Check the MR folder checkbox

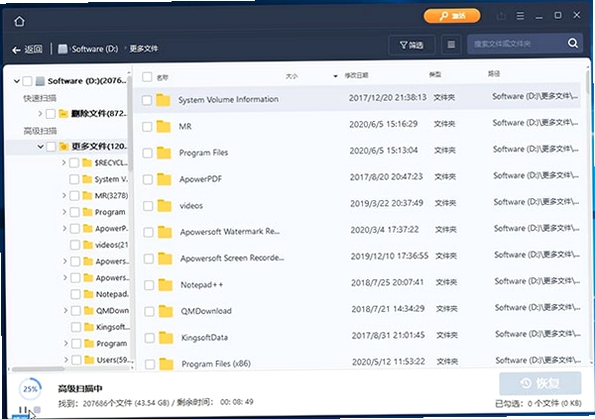pyautogui.click(x=147, y=126)
